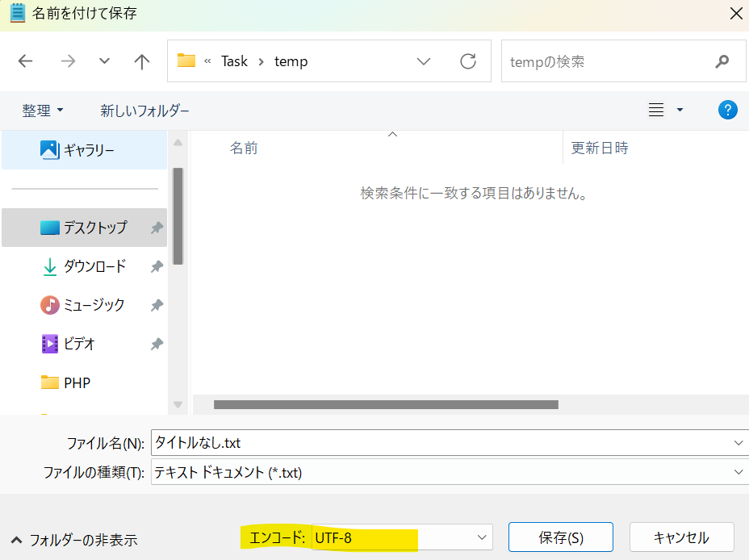Viewport: 749px width, 560px height.
Task: Refresh the temp folder contents
Action: [x=468, y=61]
